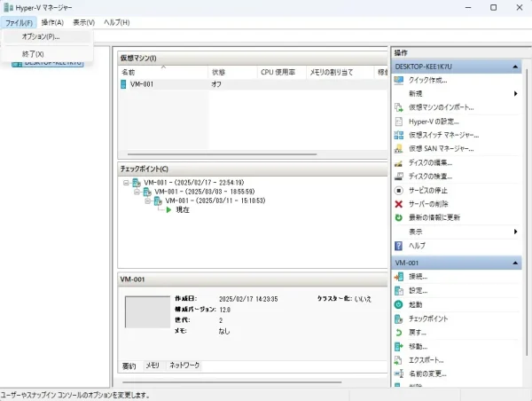
Task: Click 最新の情報に更新 action link
Action: click(x=434, y=217)
